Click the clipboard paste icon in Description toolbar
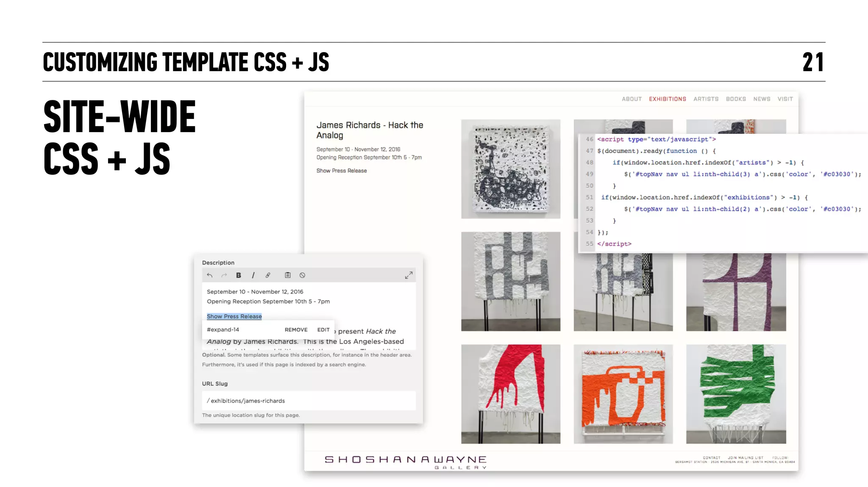Viewport: 868px width, 487px height. [288, 275]
